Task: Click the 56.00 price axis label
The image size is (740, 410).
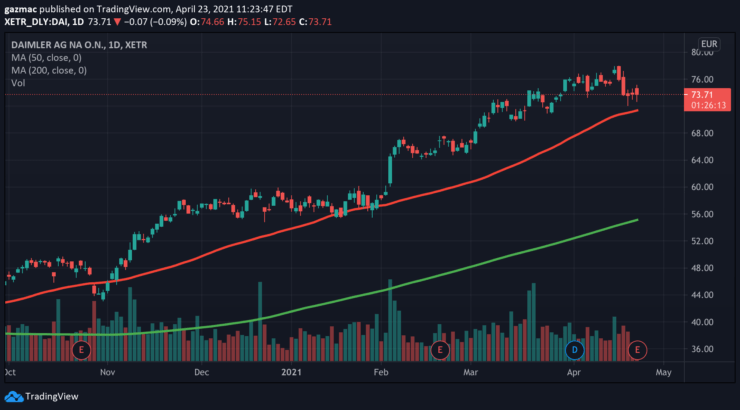Action: point(702,214)
